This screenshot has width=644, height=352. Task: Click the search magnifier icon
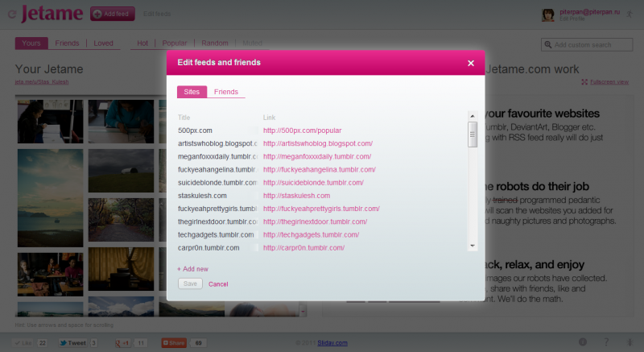548,45
